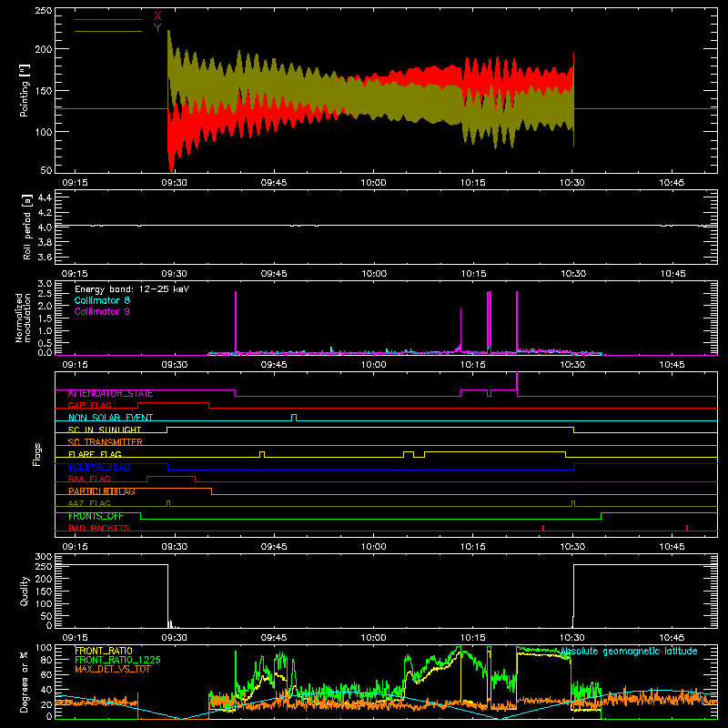The width and height of the screenshot is (728, 728).
Task: Click the "300" tick on the Quality axis
Action: pyautogui.click(x=43, y=557)
